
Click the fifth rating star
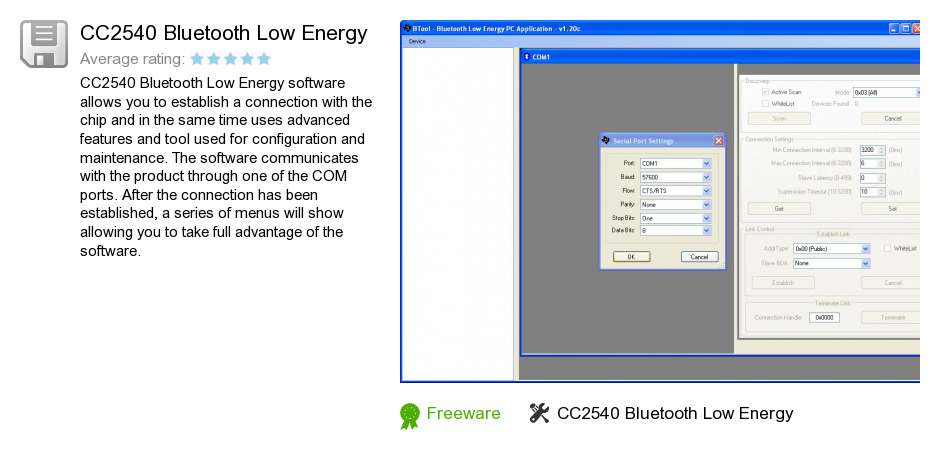pos(264,59)
